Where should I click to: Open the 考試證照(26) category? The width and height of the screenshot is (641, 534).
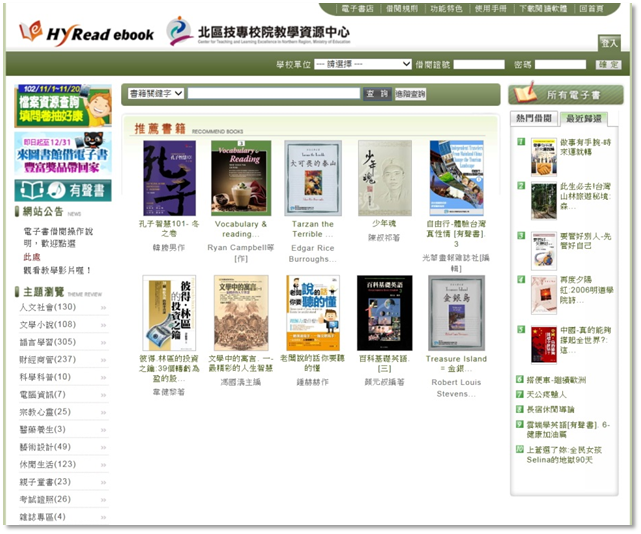pos(45,499)
